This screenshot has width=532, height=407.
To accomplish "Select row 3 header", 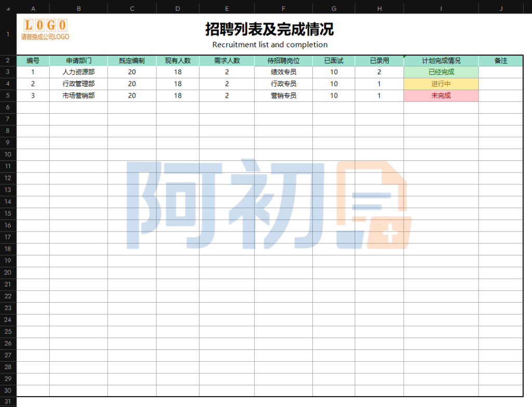I will (8, 72).
